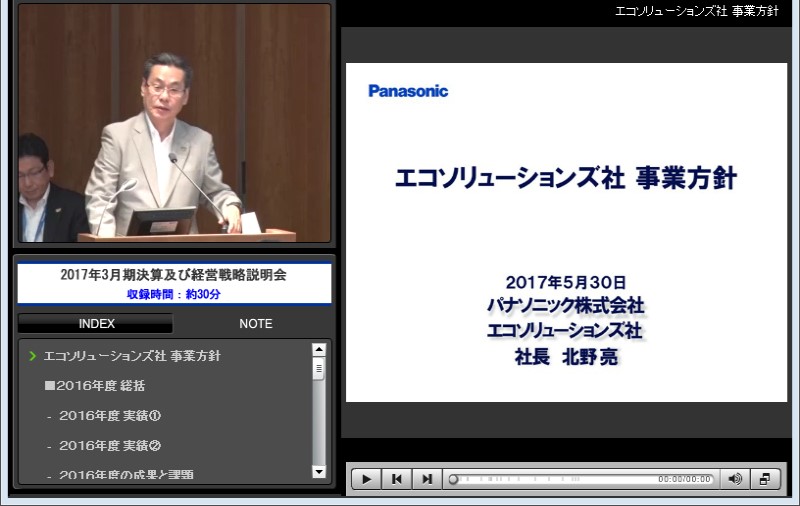Click the index list scroll up arrow
800x506 pixels.
[319, 349]
